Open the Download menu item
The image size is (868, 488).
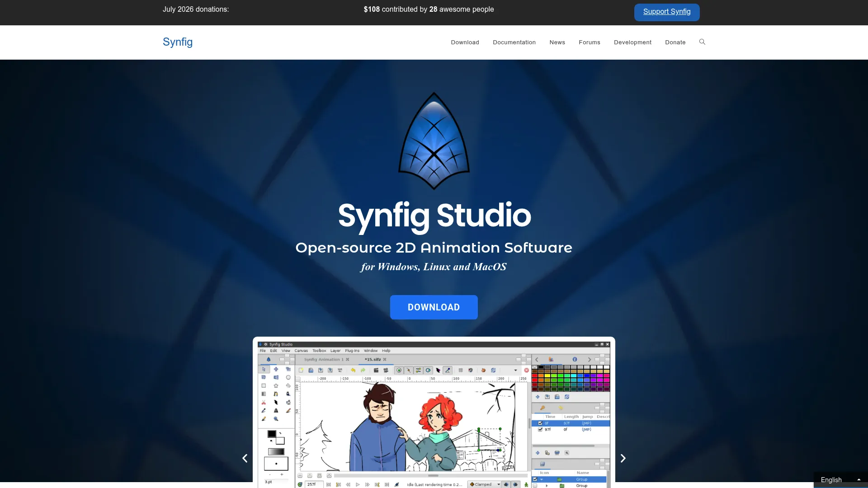click(465, 42)
